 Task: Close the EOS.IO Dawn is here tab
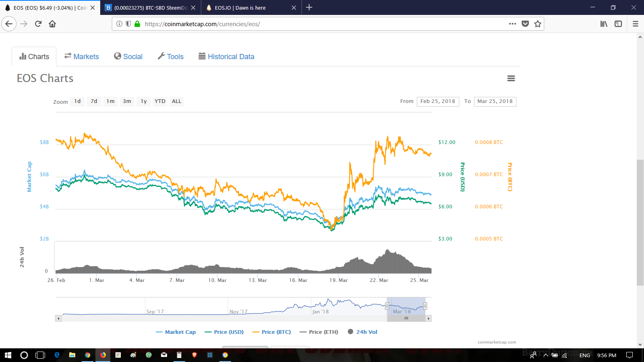coord(294,8)
